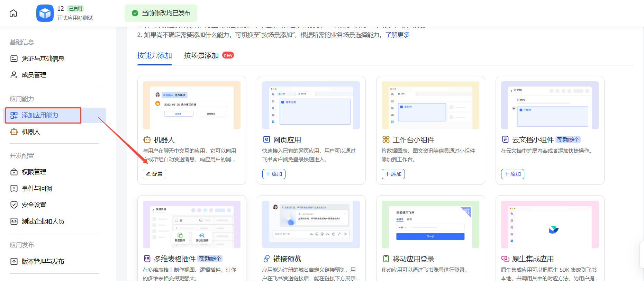Click the 网页应用 title icon

click(266, 139)
